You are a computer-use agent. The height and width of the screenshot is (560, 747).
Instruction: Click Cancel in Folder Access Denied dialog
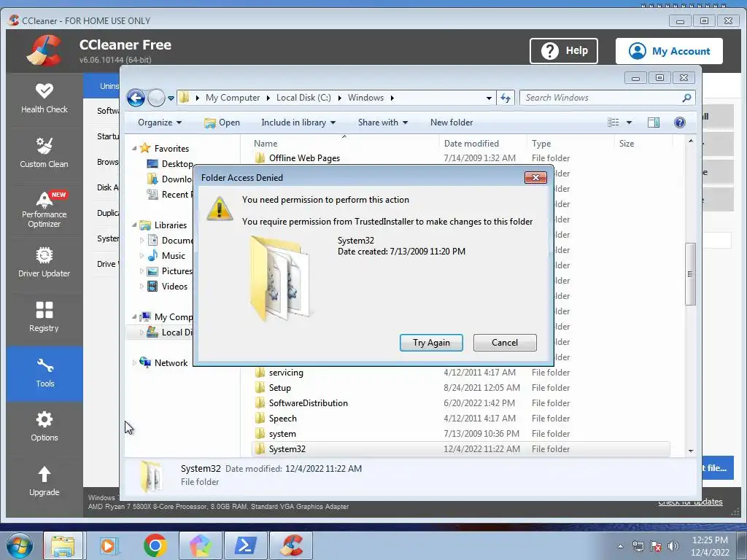[505, 343]
